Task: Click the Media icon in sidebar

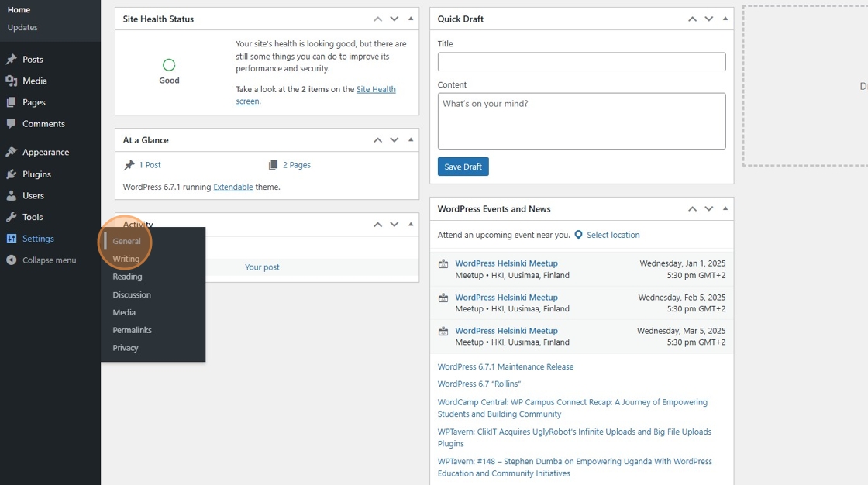Action: point(11,81)
